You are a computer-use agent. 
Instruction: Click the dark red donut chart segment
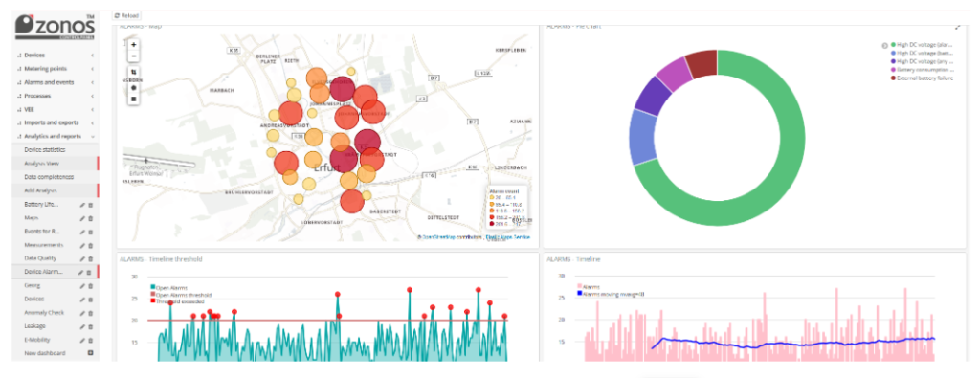coord(703,63)
